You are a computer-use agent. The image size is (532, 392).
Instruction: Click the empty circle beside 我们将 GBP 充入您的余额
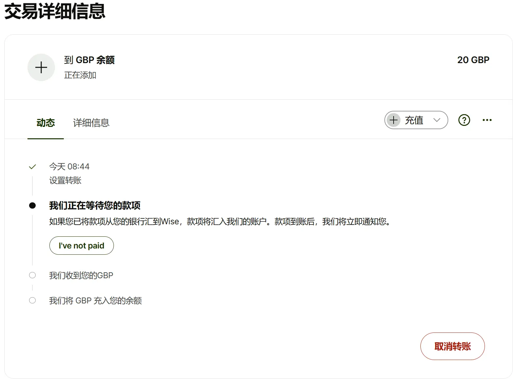(32, 300)
